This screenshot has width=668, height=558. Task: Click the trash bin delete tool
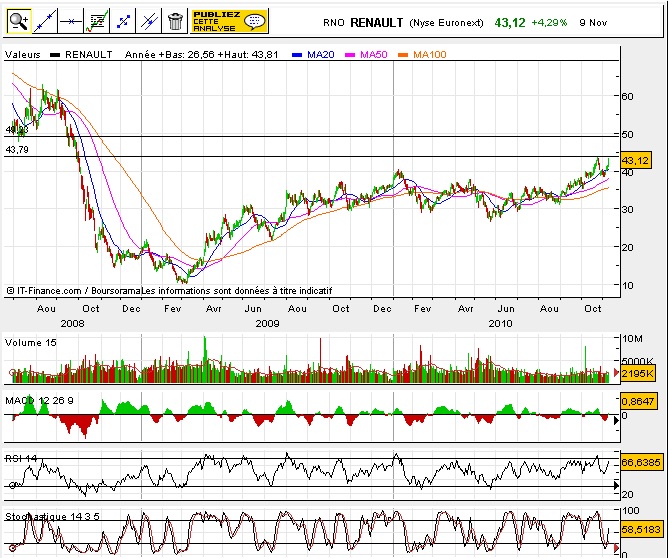pyautogui.click(x=175, y=21)
